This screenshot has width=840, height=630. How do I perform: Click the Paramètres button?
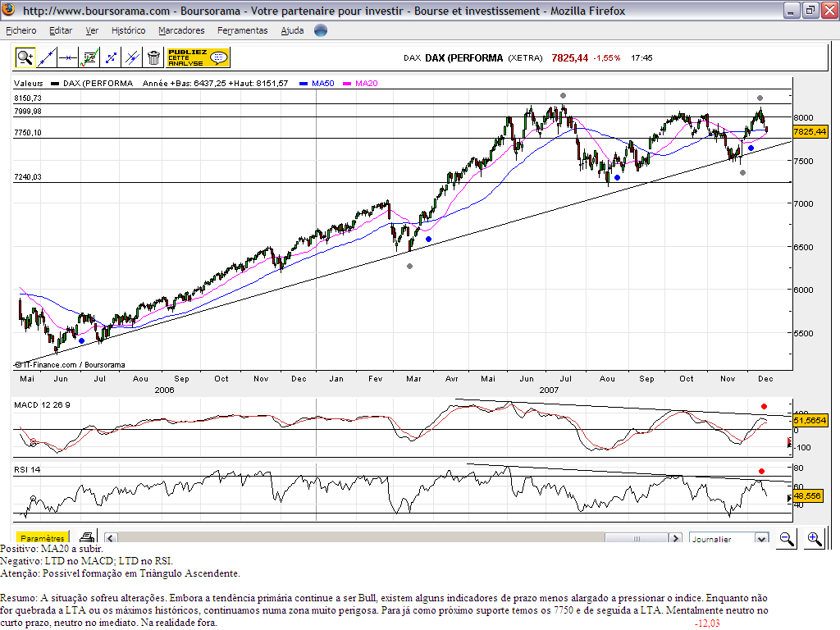tap(43, 538)
